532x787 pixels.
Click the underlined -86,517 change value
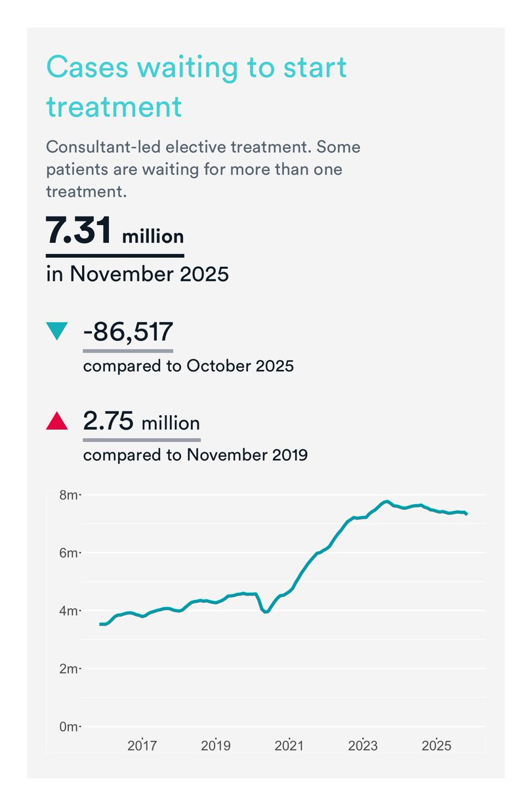128,333
